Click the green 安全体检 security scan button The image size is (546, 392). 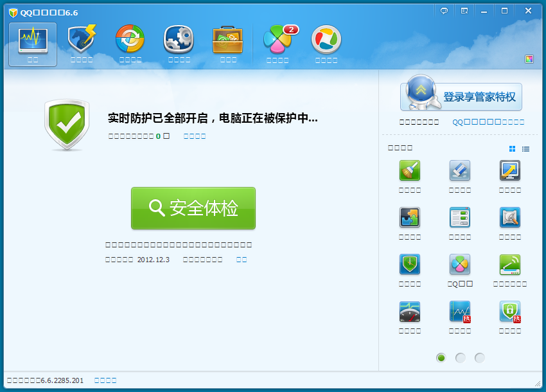[193, 208]
